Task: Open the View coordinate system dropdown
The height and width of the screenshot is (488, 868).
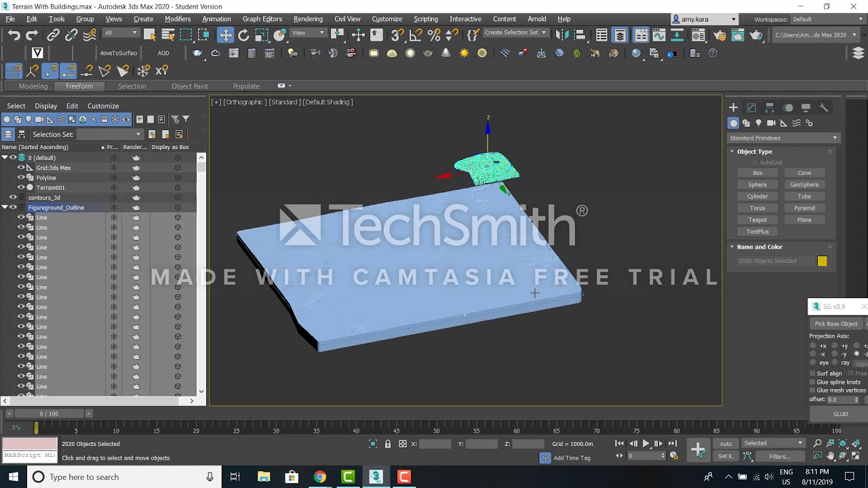Action: click(x=308, y=33)
